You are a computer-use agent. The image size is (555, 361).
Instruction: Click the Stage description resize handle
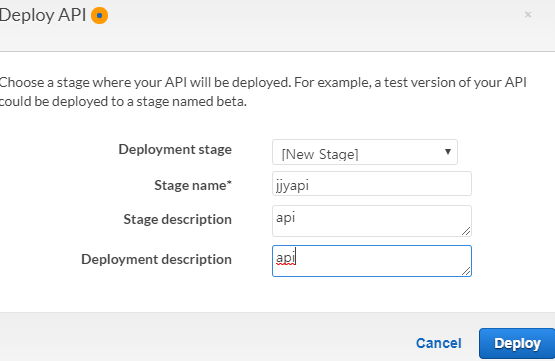[466, 231]
